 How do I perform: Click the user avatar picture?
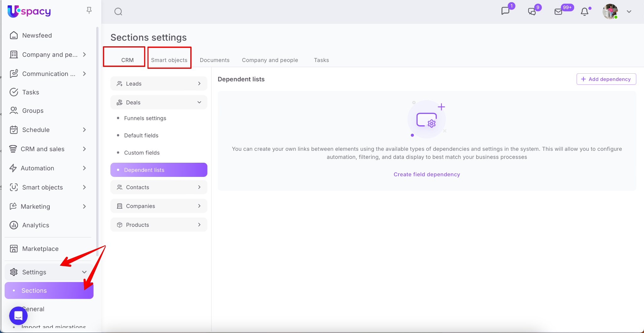[610, 12]
